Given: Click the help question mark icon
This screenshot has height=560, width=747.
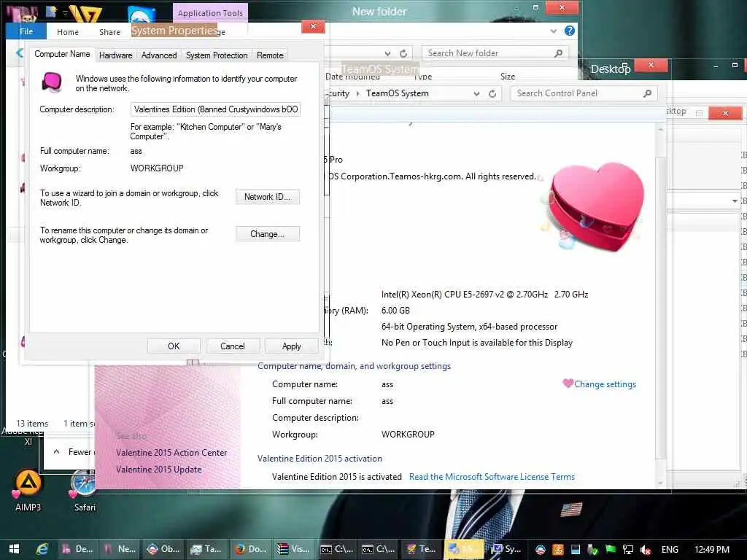Looking at the screenshot, I should pos(569,31).
